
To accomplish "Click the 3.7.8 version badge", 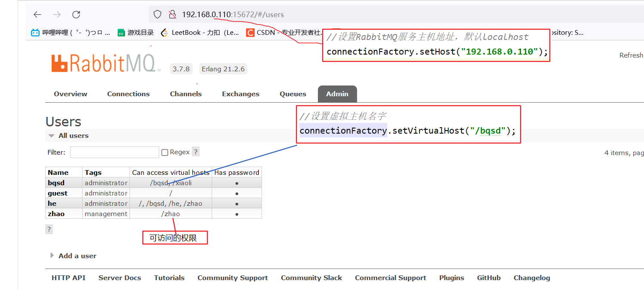I will [x=181, y=69].
